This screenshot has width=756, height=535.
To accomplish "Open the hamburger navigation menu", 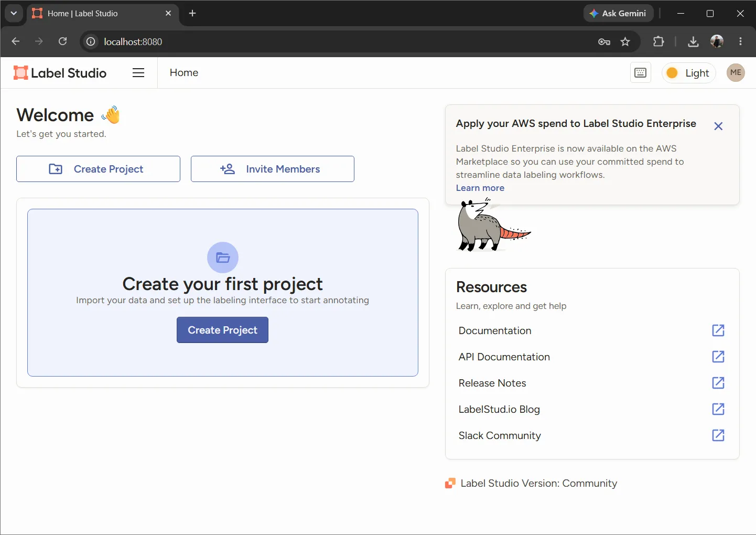I will coord(138,73).
